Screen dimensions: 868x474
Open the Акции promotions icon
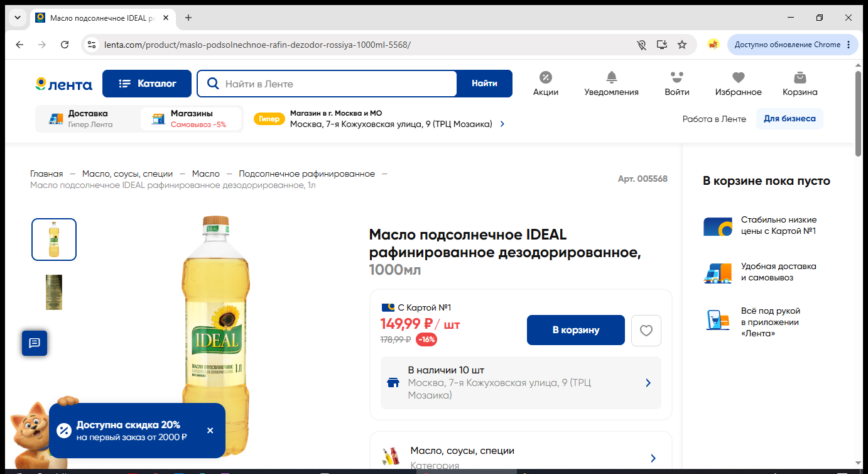[x=546, y=84]
